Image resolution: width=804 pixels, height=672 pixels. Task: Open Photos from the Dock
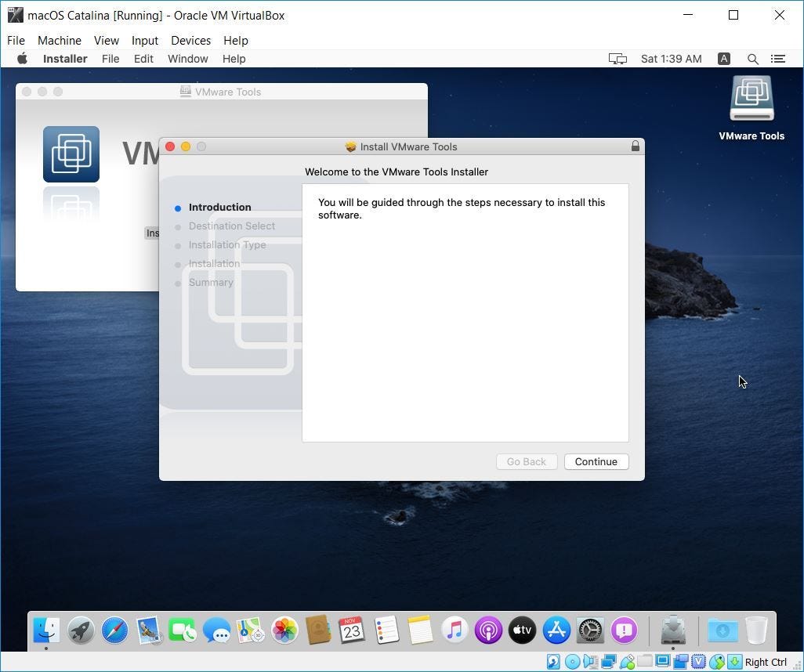click(284, 630)
